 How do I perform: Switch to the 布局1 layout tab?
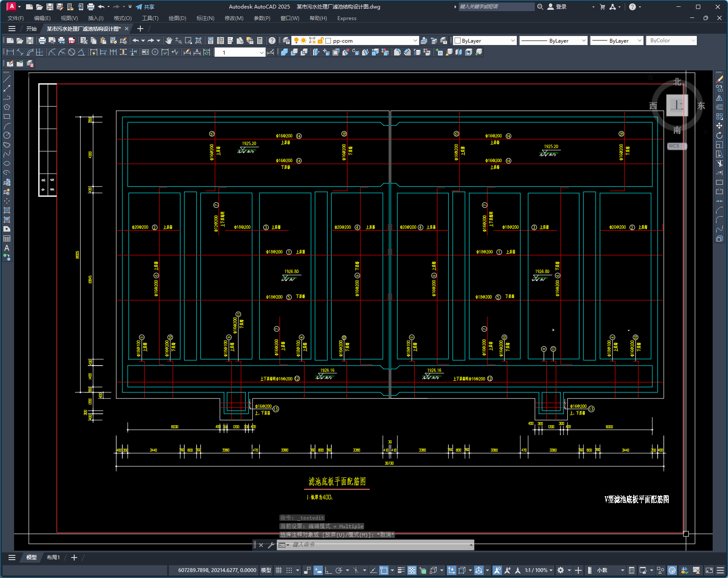53,558
